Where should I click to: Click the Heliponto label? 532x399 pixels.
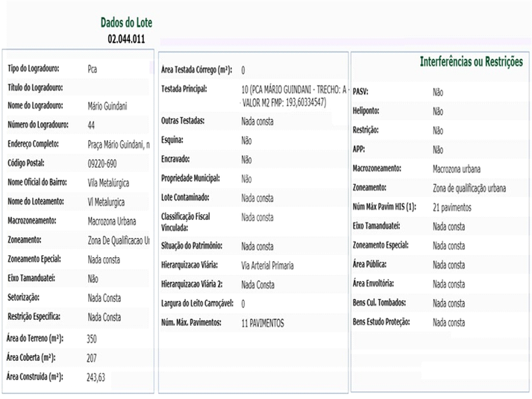(368, 110)
